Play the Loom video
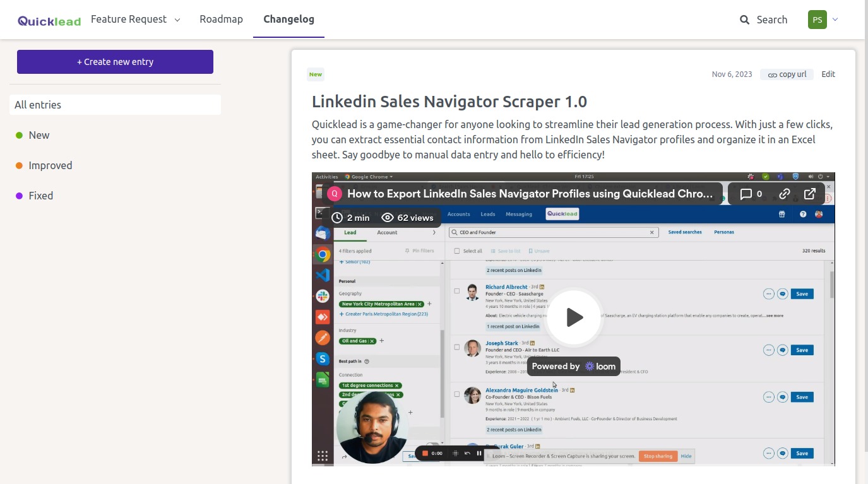 coord(574,317)
